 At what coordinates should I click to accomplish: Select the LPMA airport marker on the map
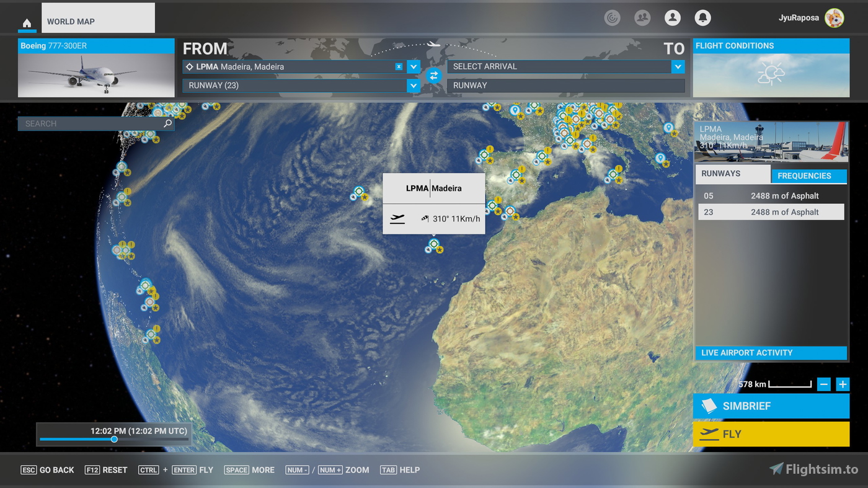433,244
